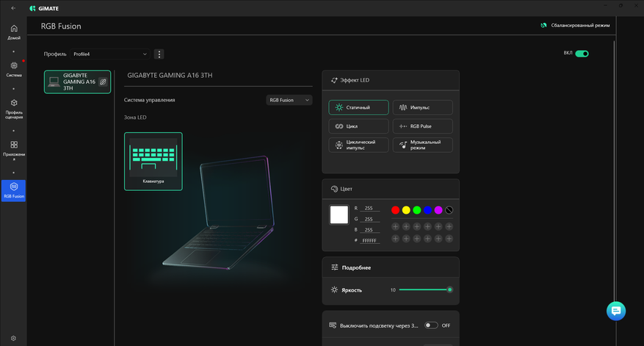Choose the Импульс LED effect

[423, 107]
